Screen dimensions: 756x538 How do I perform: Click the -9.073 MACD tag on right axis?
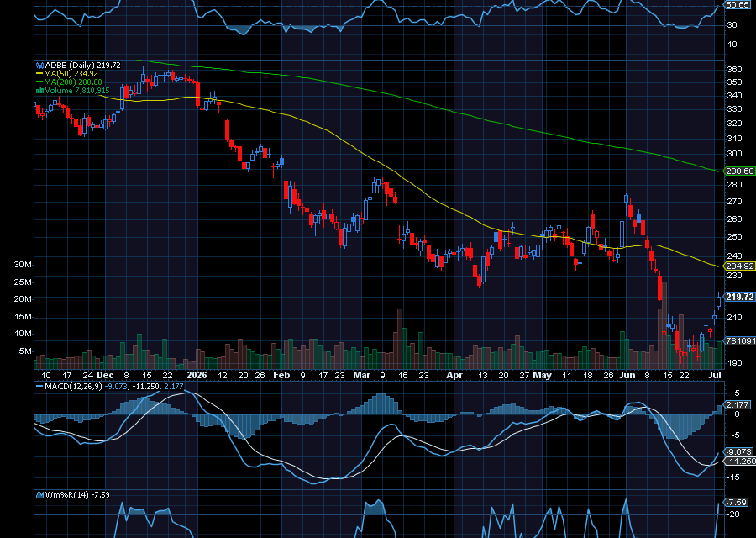tap(738, 451)
